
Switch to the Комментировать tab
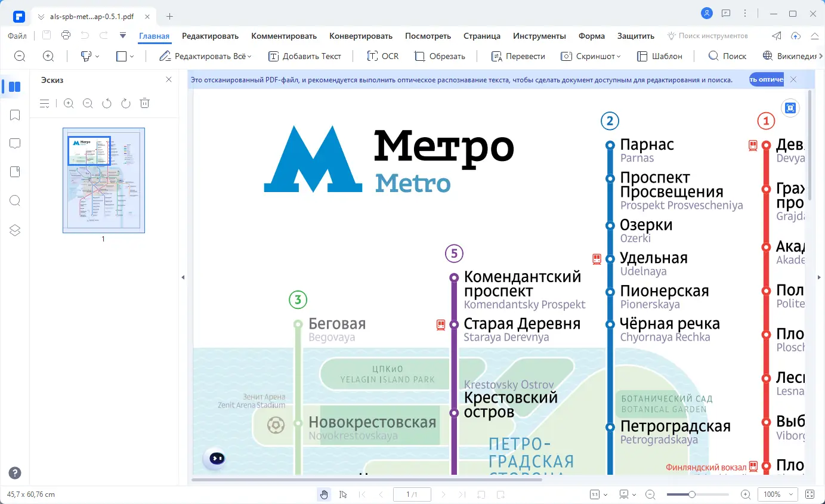click(284, 36)
